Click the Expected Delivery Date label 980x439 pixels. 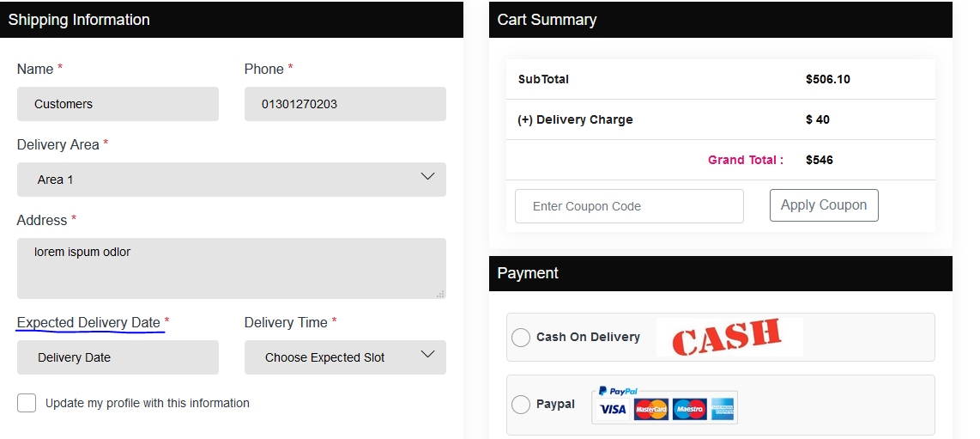tap(88, 322)
